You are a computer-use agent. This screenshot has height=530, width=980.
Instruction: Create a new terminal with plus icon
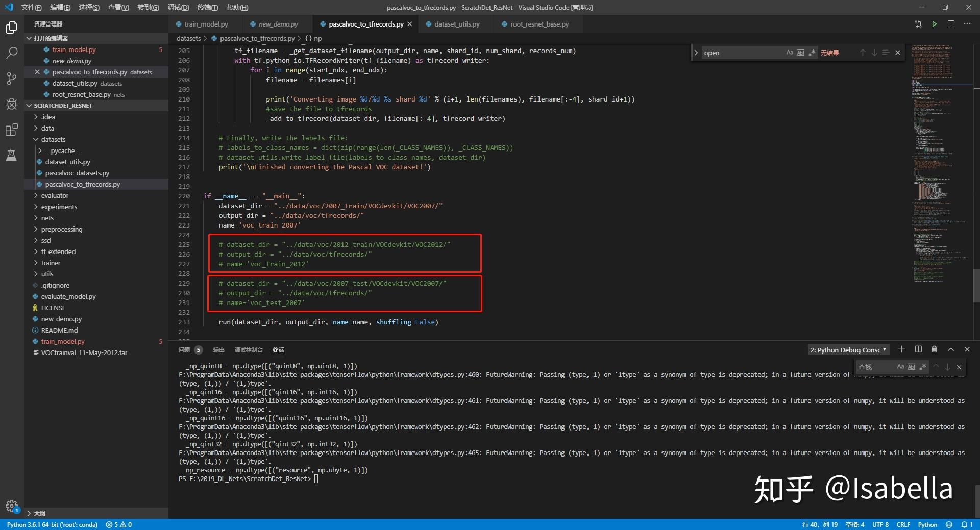coord(901,349)
